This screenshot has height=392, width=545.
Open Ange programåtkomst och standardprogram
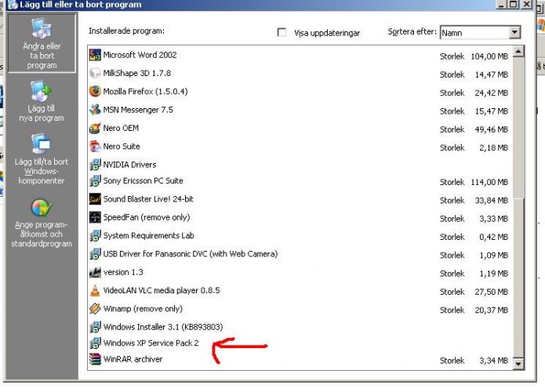[42, 223]
